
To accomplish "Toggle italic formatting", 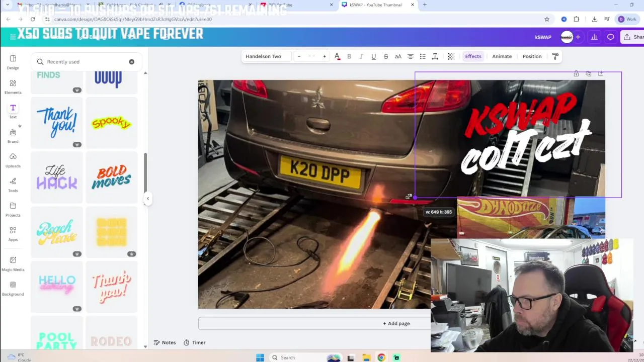I will click(x=361, y=56).
